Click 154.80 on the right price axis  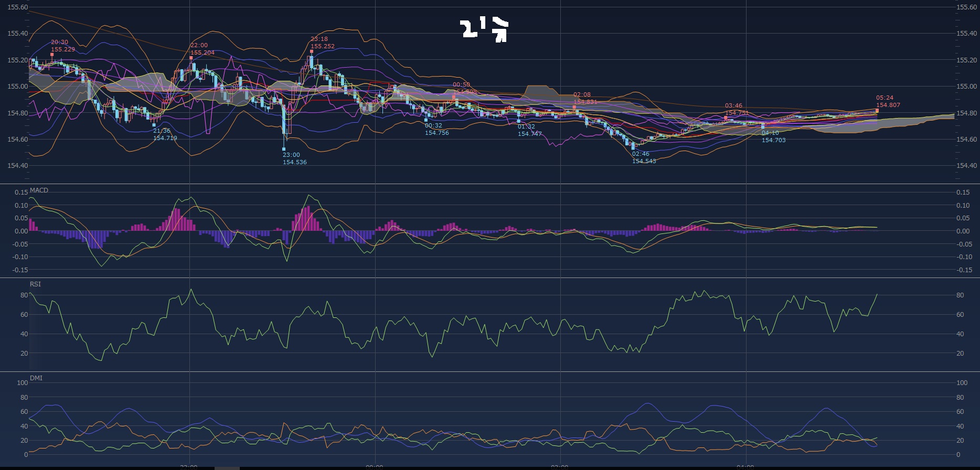click(x=966, y=113)
